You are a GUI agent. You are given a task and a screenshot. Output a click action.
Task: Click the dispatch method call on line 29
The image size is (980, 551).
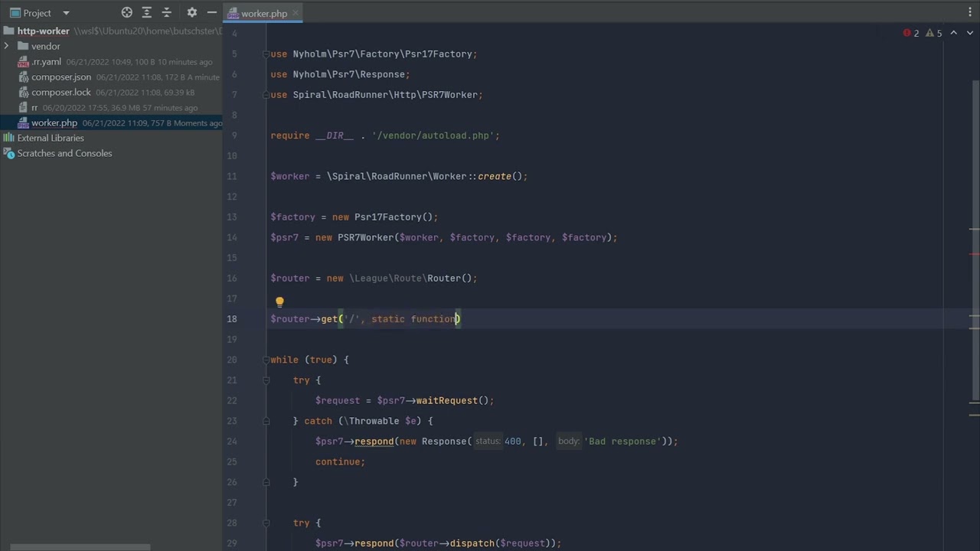point(472,543)
